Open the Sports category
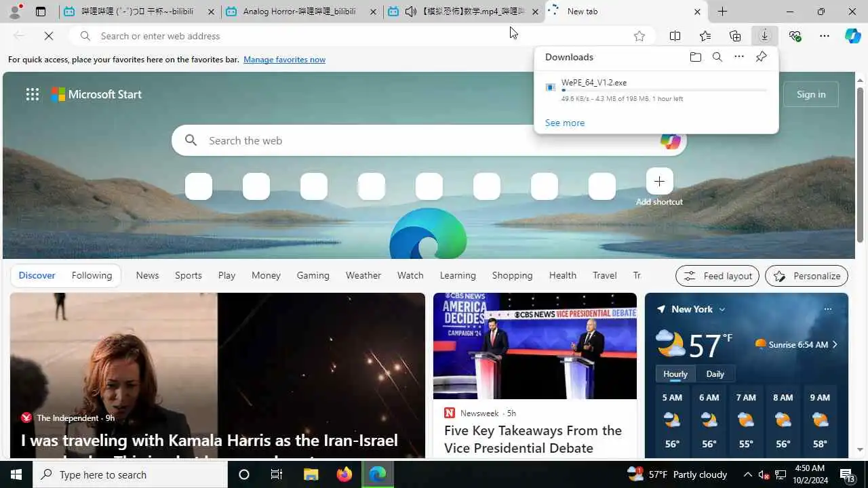Viewport: 868px width, 488px height. 189,275
